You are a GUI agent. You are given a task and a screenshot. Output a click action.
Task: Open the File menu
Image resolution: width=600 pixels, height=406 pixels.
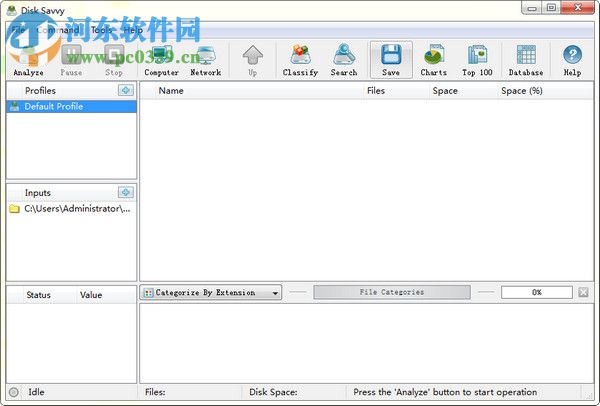pos(18,30)
